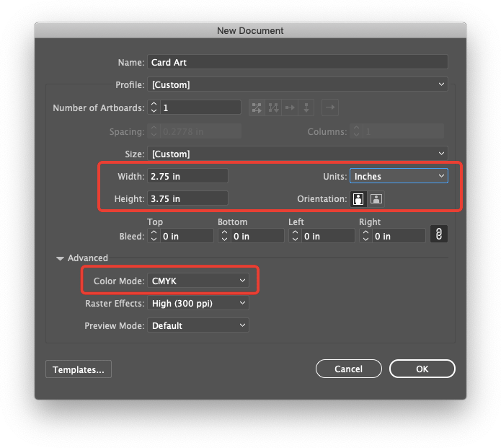Screen dimensions: 501x448
Task: Collapse the Advanced section
Action: 60,258
